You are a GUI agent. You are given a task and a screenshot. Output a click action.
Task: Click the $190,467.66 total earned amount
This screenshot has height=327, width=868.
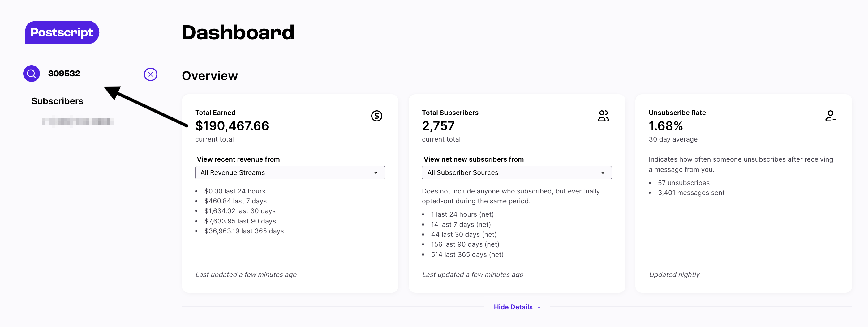(x=232, y=126)
